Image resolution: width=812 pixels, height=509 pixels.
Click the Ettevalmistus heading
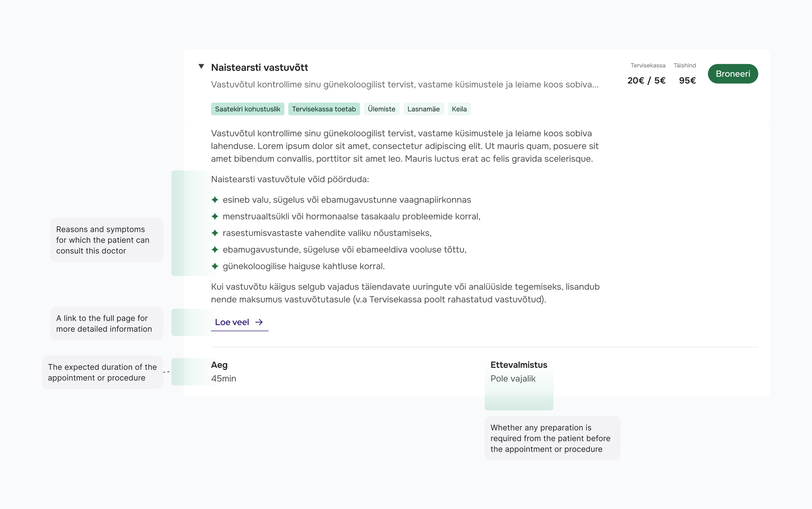click(519, 365)
